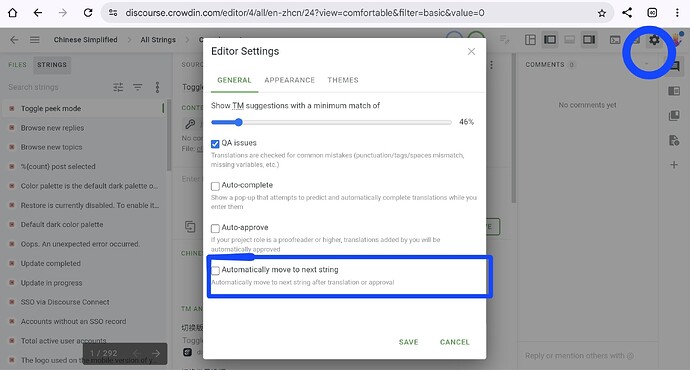Viewport: 690px width, 370px height.
Task: Open the GENERAL settings tab
Action: (x=234, y=80)
